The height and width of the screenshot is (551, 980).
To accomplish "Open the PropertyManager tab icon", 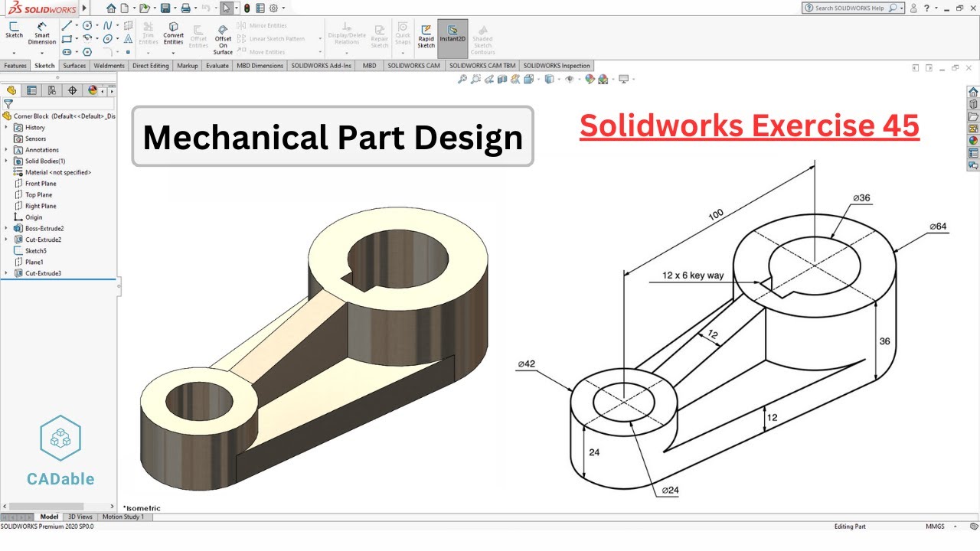I will (x=31, y=90).
